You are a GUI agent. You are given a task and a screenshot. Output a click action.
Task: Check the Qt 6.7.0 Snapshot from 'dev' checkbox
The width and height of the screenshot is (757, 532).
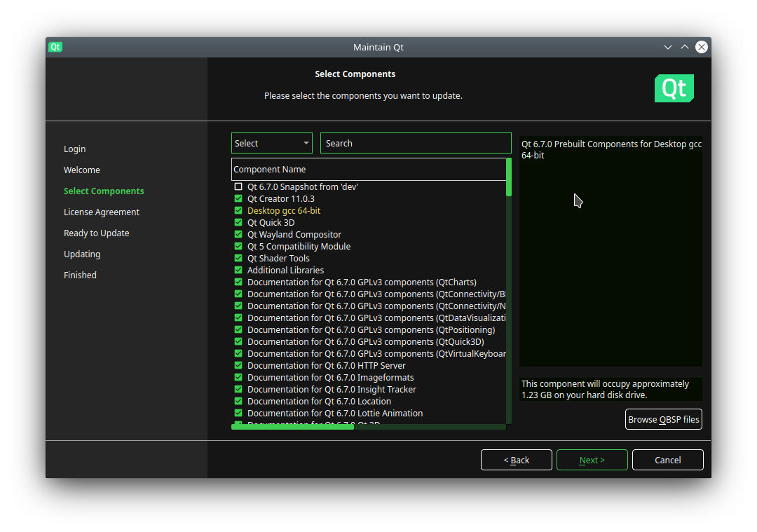238,186
